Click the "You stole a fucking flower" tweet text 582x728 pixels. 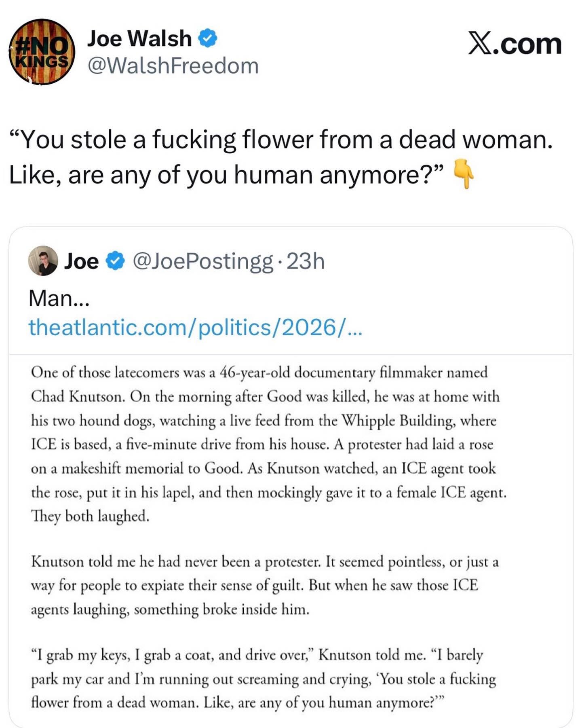[280, 140]
